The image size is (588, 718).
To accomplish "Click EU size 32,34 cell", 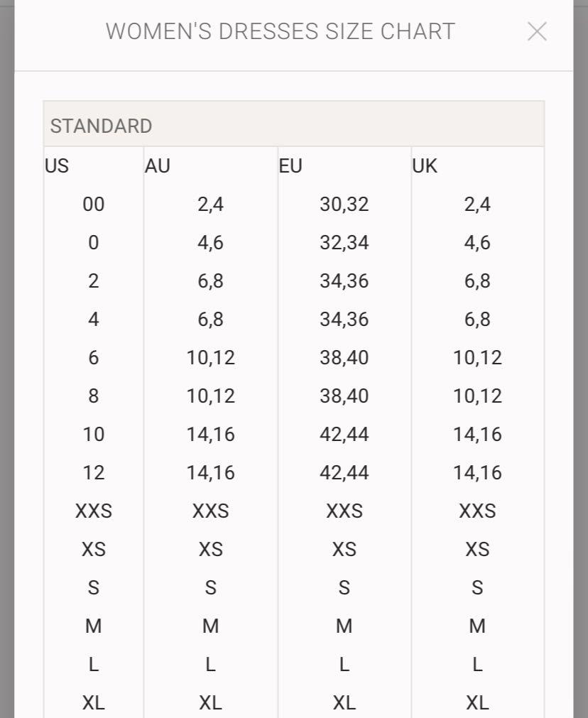I will tap(344, 243).
